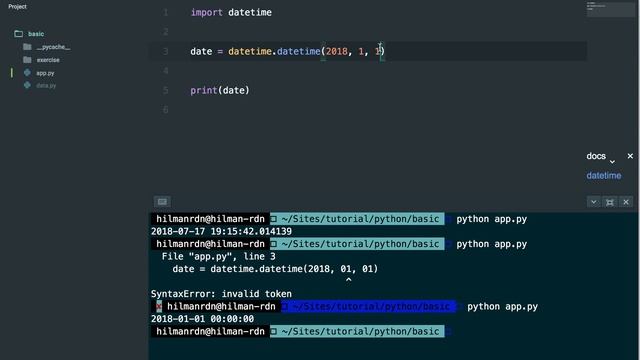The height and width of the screenshot is (360, 640).
Task: Click the data.py Python file icon
Action: 27,85
